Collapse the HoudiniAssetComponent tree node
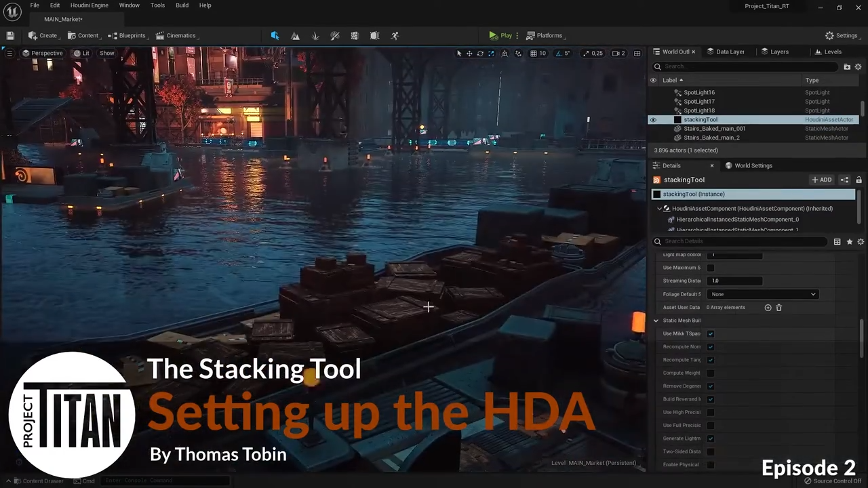Screen dimensions: 868x488 (659, 209)
